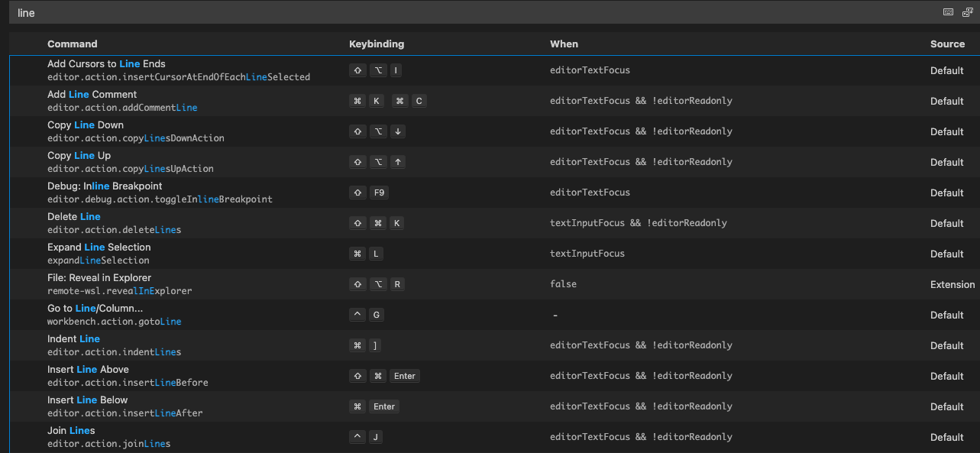The image size is (980, 453).
Task: Click the search field containing "line"
Action: (458, 13)
